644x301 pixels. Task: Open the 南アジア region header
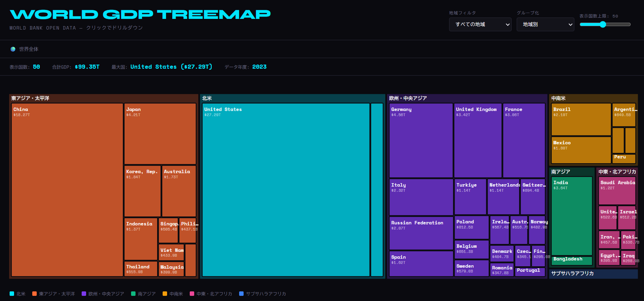(x=561, y=172)
